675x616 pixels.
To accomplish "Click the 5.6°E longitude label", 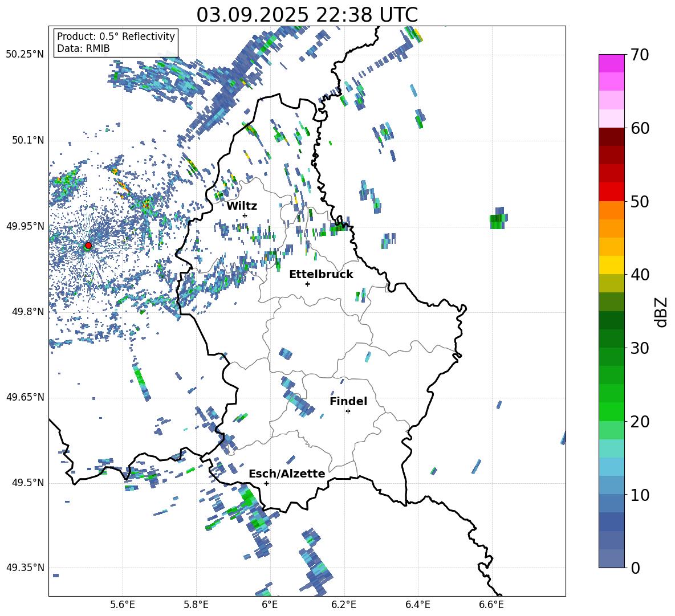I will tap(123, 605).
